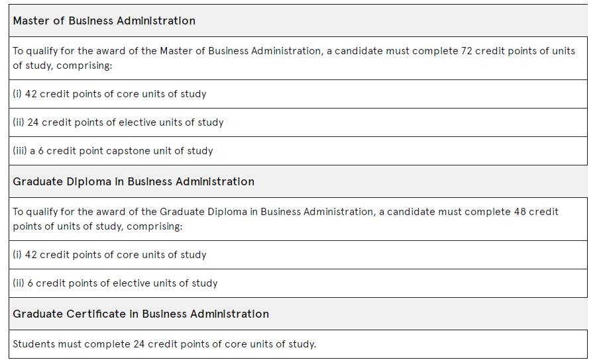
Task: Select the Graduate Diploma 42 credit points core row
Action: coord(298,255)
